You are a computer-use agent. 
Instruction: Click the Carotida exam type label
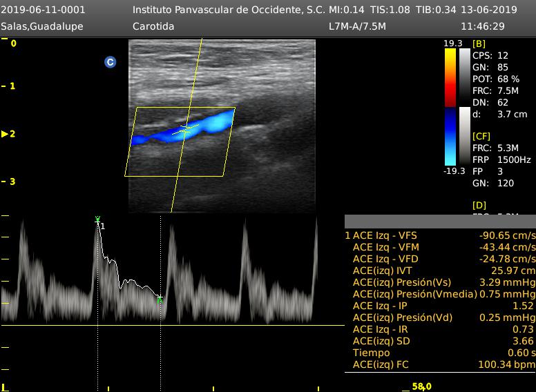153,26
